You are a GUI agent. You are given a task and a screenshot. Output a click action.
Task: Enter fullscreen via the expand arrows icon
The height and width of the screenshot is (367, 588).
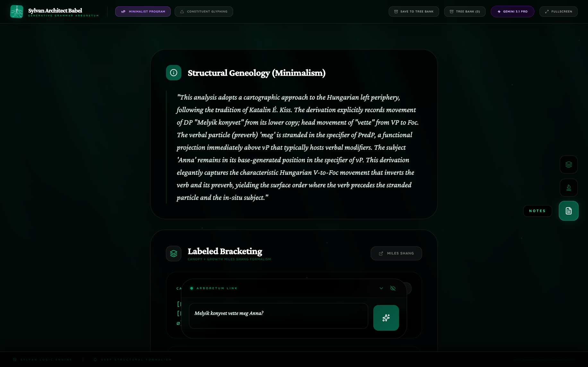[547, 11]
